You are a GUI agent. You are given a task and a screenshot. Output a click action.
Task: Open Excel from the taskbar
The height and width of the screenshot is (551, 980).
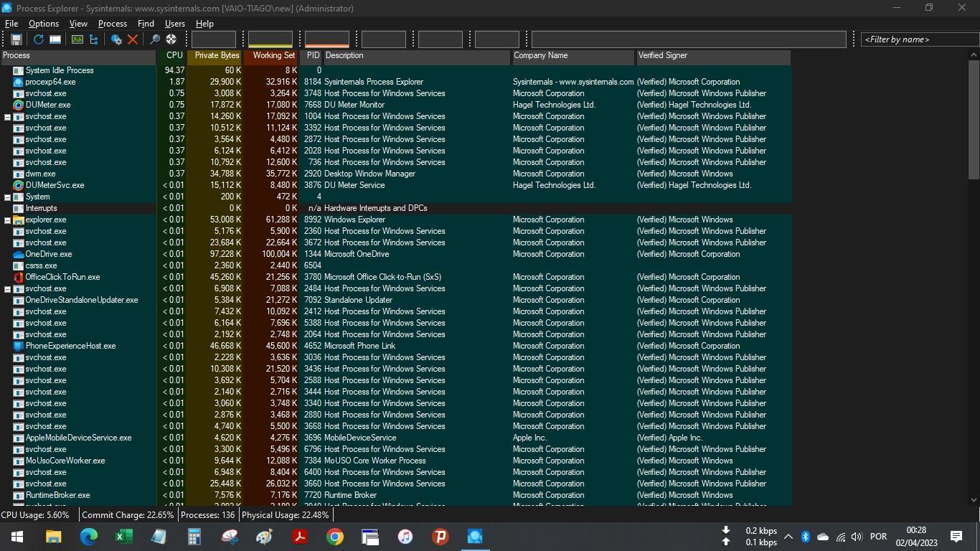click(x=124, y=536)
